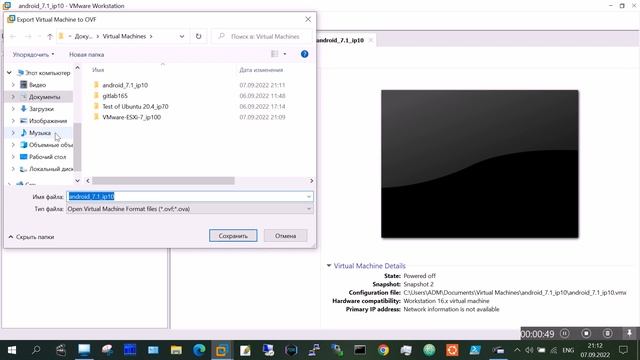Close the android_7.1_ip10 VMware tab
This screenshot has height=360, width=640.
point(371,40)
